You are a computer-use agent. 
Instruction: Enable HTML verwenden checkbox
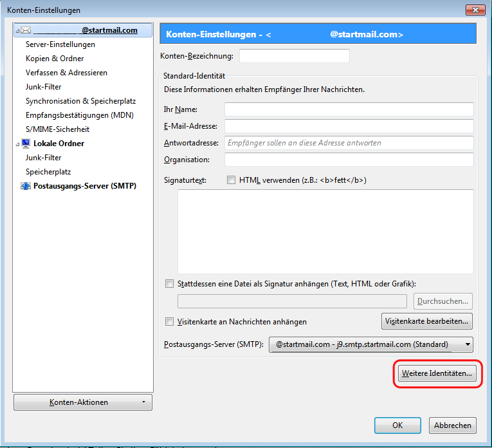(x=232, y=180)
